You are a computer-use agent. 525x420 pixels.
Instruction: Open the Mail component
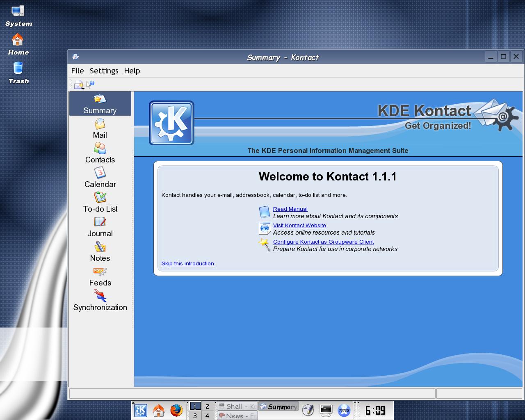pyautogui.click(x=100, y=128)
